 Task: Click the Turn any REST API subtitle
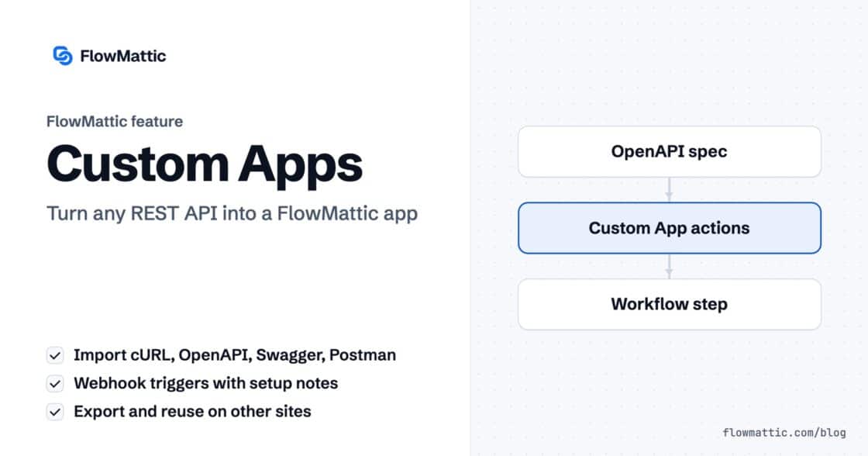(x=232, y=213)
